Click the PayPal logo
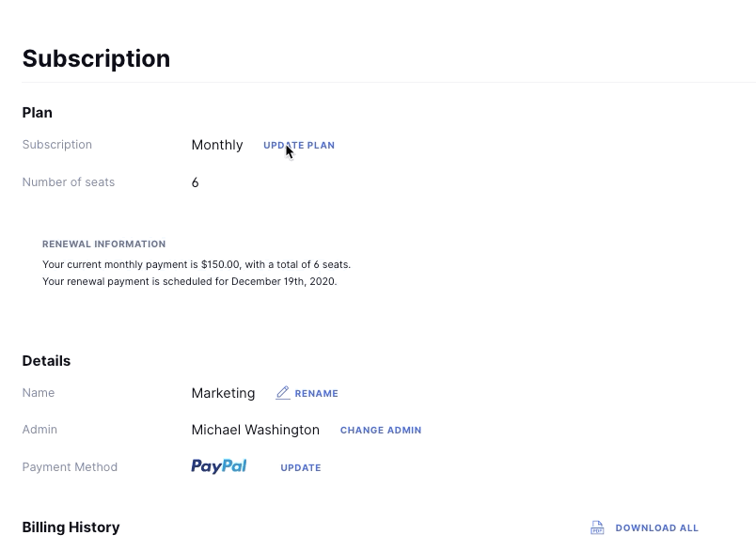The height and width of the screenshot is (551, 756). click(218, 466)
